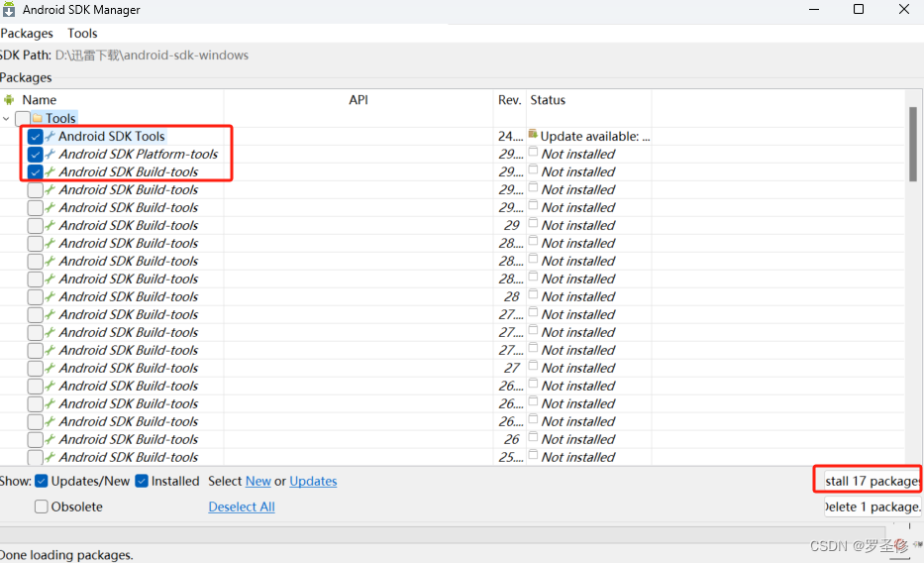Click the package list vertical scrollbar thumb
This screenshot has height=563, width=924.
click(x=913, y=144)
